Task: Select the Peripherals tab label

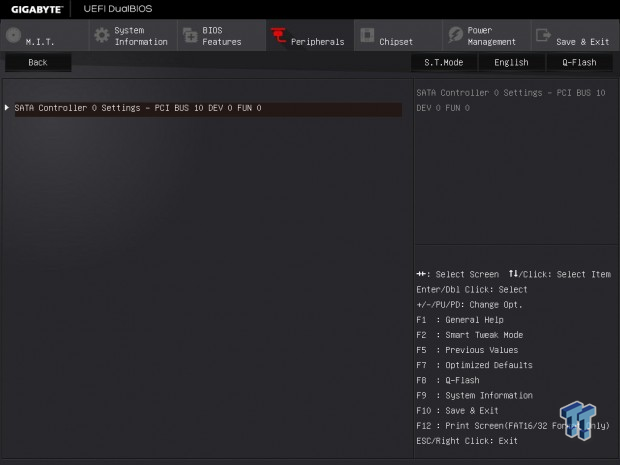Action: coord(318,42)
